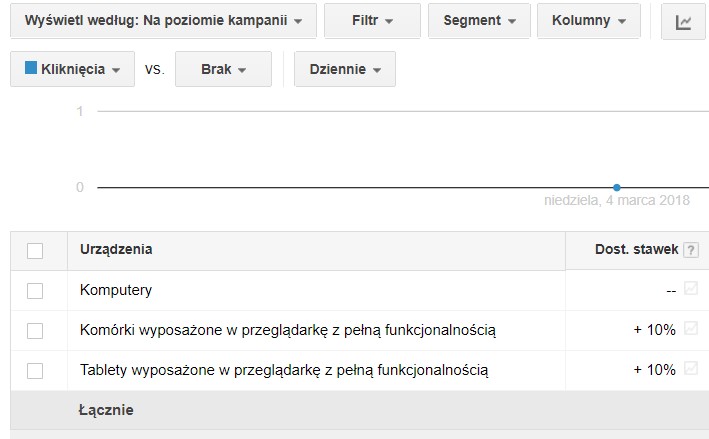Screen dimensions: 709x439
Task: Click edit icon in Tablety bid row
Action: tap(690, 370)
